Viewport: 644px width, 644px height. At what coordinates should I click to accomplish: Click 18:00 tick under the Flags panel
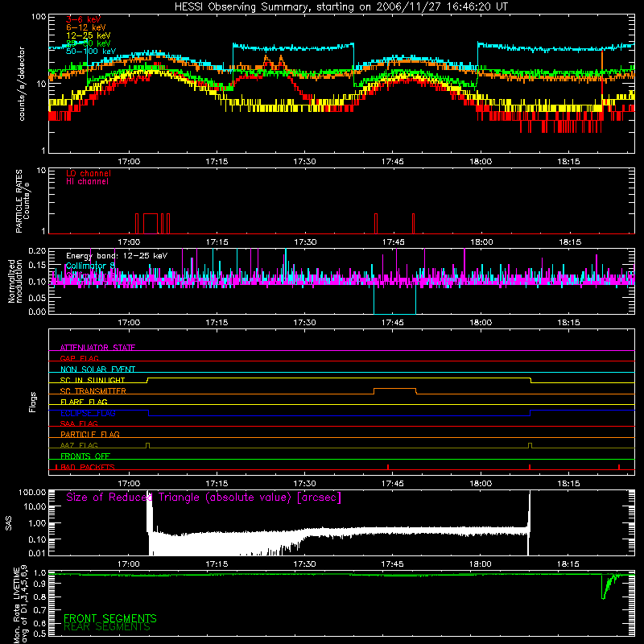pyautogui.click(x=481, y=484)
